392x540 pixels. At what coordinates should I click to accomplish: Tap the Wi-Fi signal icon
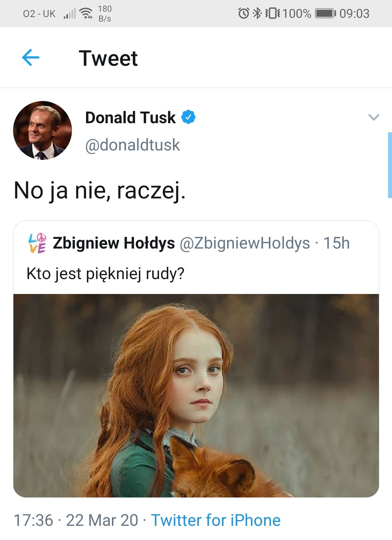click(x=86, y=13)
